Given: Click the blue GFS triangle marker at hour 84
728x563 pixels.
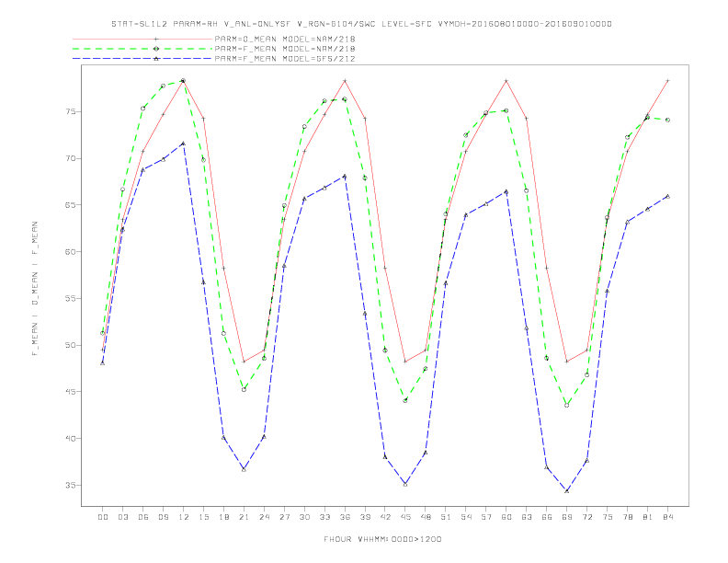Looking at the screenshot, I should coord(667,196).
